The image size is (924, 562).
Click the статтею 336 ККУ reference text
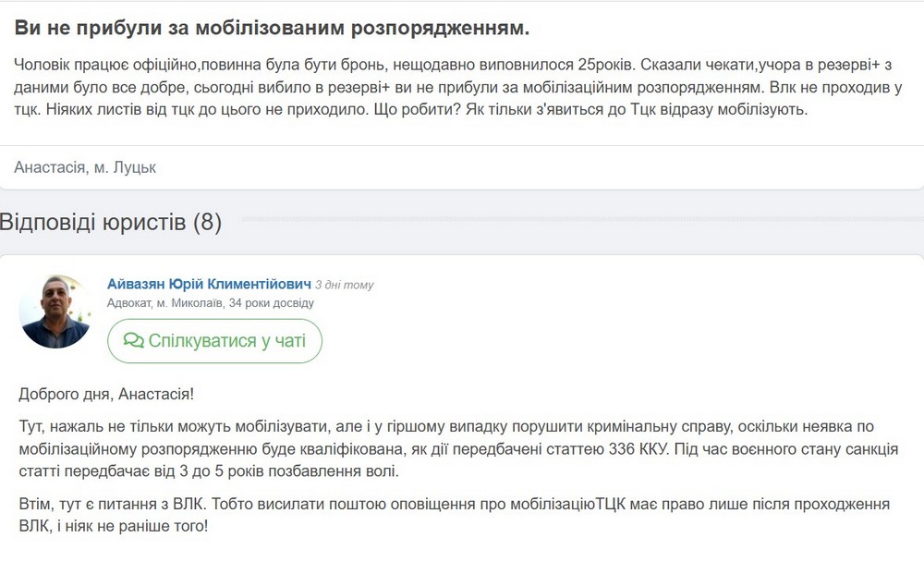point(608,449)
